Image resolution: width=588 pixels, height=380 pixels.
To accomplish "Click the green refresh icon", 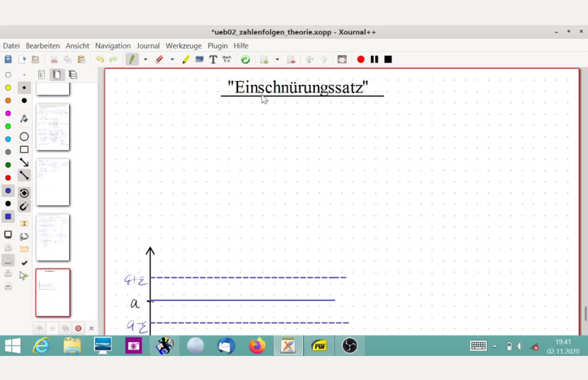I will coord(245,59).
